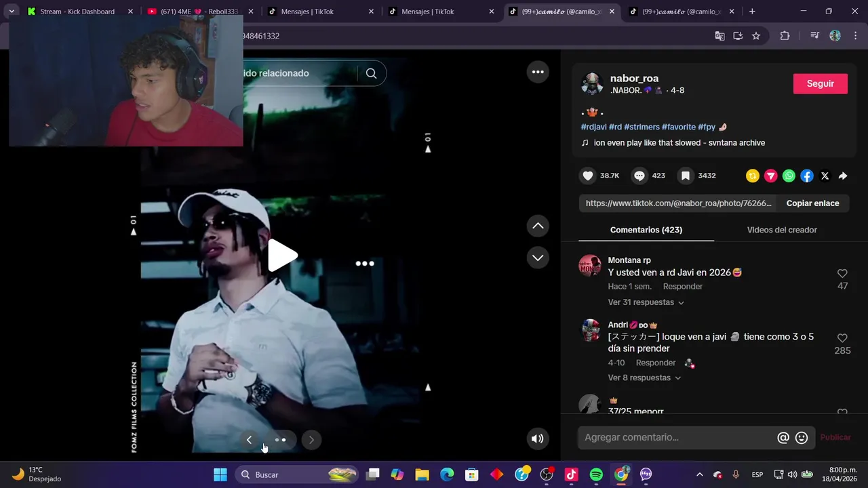Send to friends with the red paper-plane icon
This screenshot has height=488, width=868.
[x=771, y=176]
